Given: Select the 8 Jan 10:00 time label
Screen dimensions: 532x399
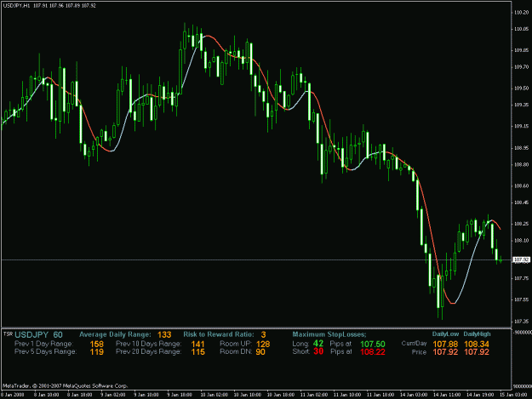Looking at the screenshot, I should click(47, 395).
